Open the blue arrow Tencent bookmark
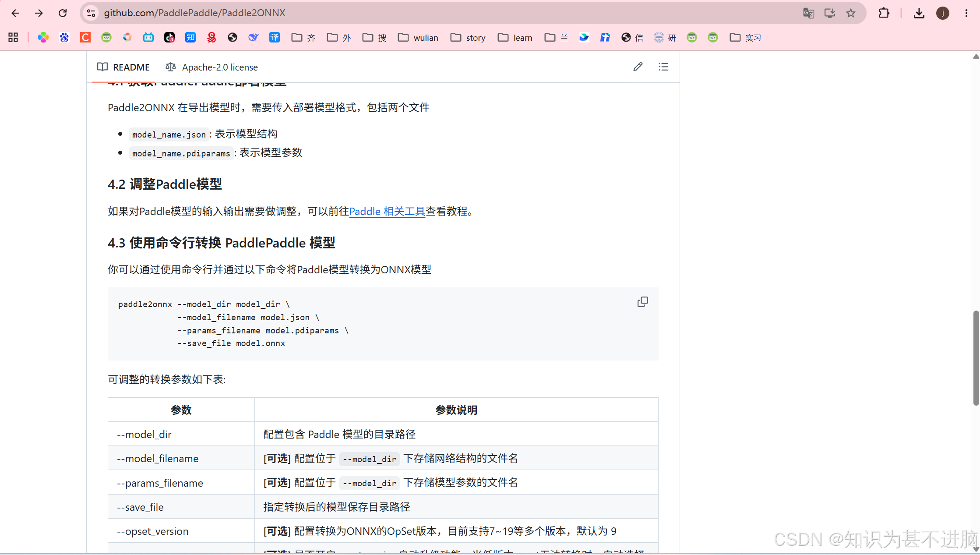 coord(605,38)
